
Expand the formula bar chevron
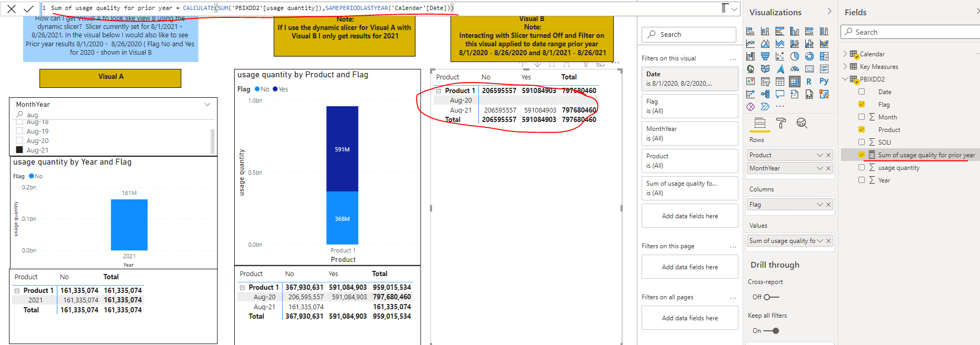pos(734,9)
